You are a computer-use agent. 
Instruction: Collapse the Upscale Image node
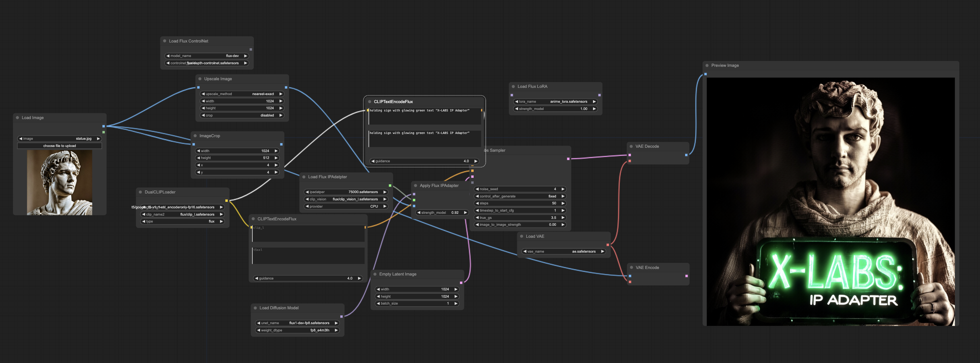[x=200, y=78]
